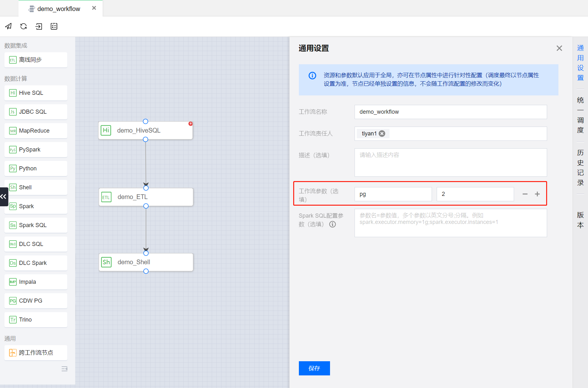Click the Spark SQL配置参数 info icon
The height and width of the screenshot is (388, 588).
(x=333, y=224)
